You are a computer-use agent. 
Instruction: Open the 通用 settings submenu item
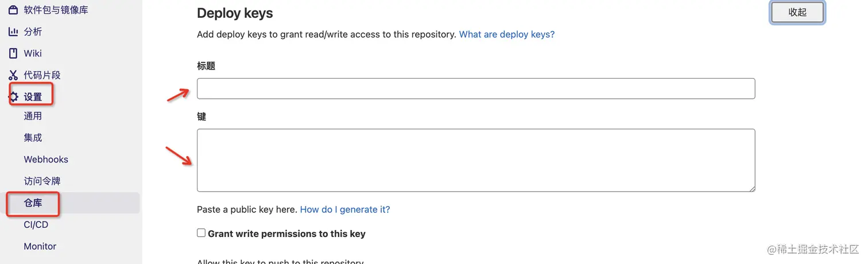pos(33,116)
